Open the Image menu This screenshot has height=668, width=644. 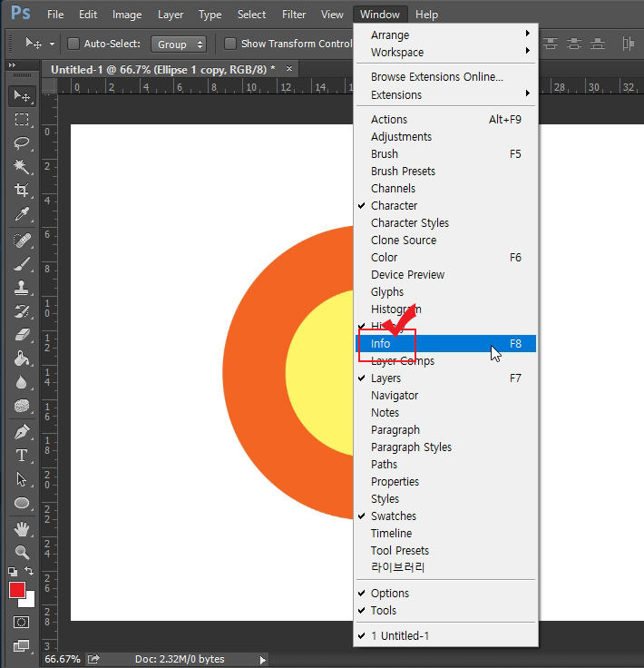coord(127,15)
